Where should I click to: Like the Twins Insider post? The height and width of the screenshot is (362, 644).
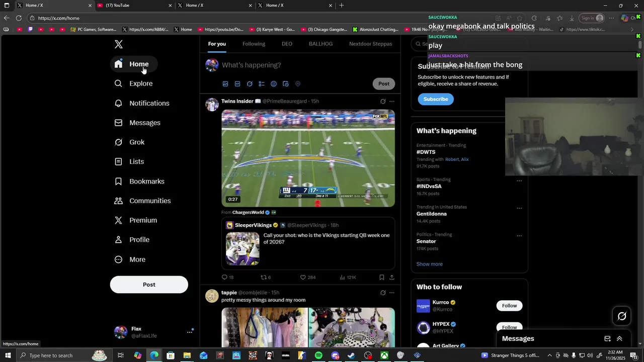[x=307, y=277]
